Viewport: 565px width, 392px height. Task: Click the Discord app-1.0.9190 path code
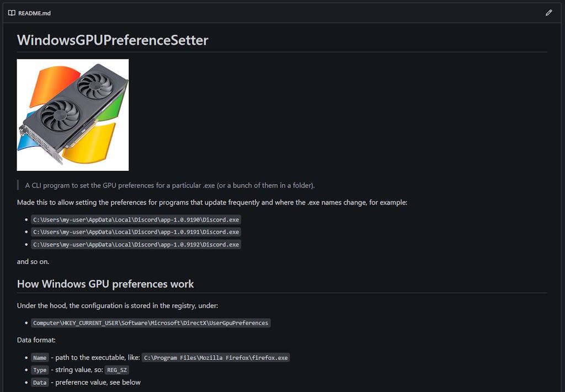(x=136, y=219)
